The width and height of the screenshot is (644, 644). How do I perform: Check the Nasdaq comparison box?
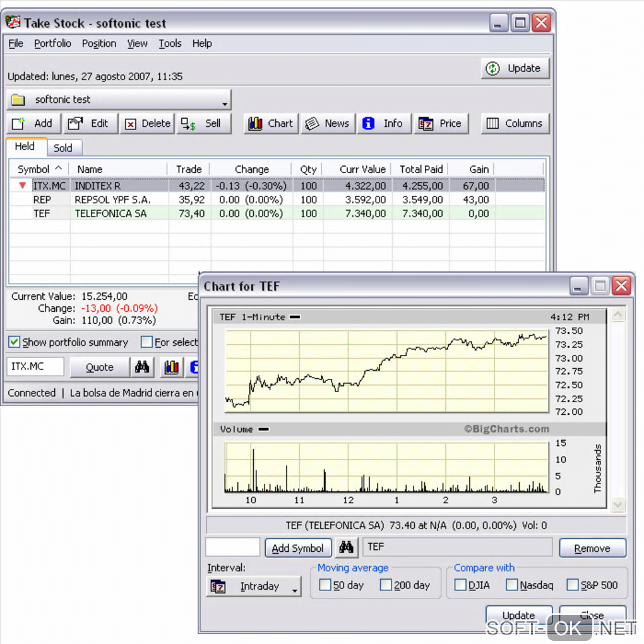(512, 585)
